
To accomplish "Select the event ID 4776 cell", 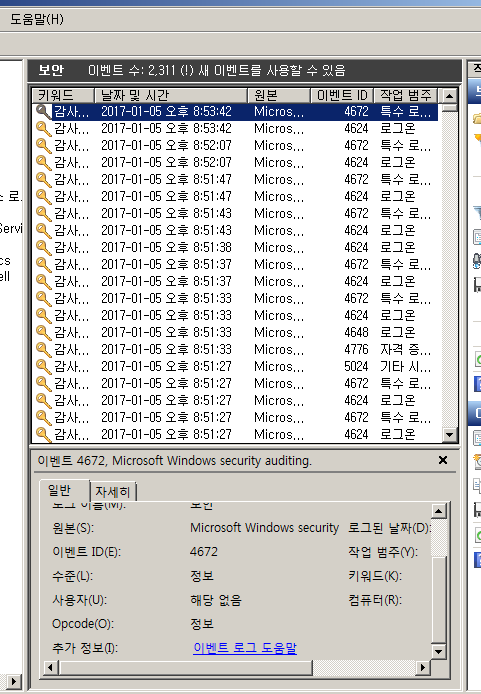I will pyautogui.click(x=356, y=349).
